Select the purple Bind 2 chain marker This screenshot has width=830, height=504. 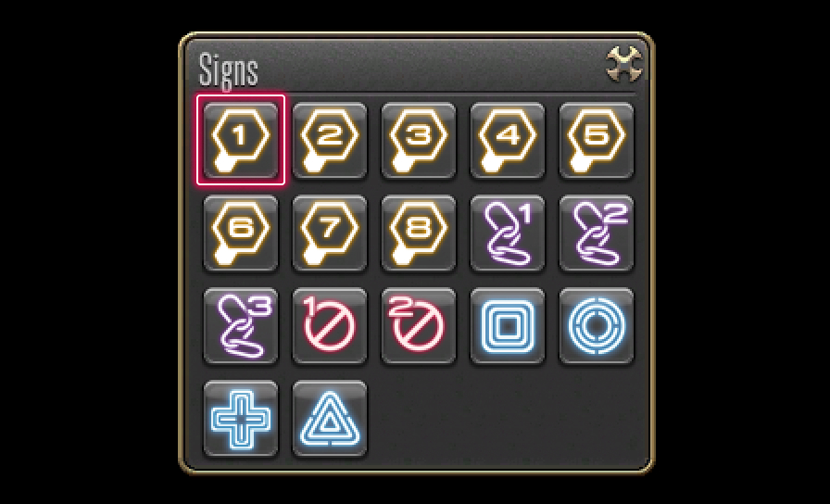point(597,233)
